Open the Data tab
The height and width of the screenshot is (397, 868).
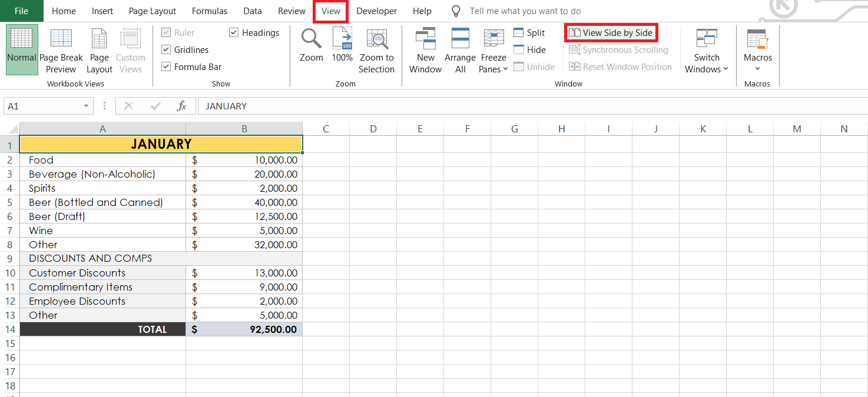253,11
